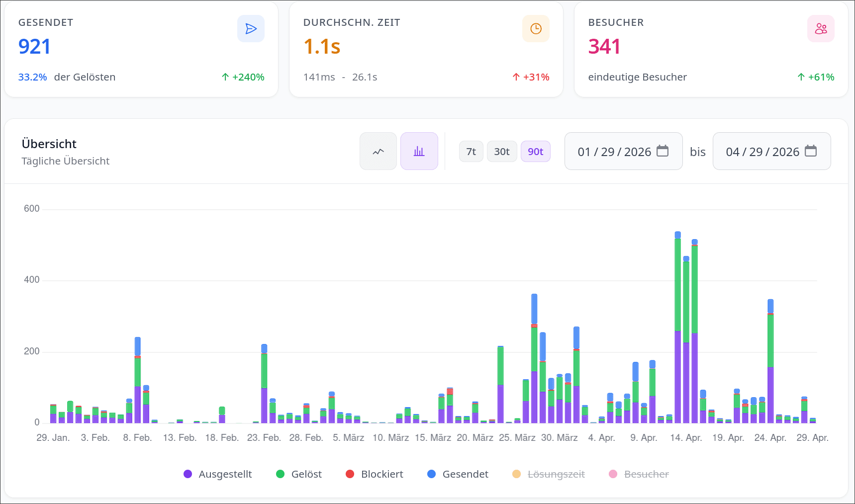855x504 pixels.
Task: Click the 1.1s average time value
Action: coord(322,47)
